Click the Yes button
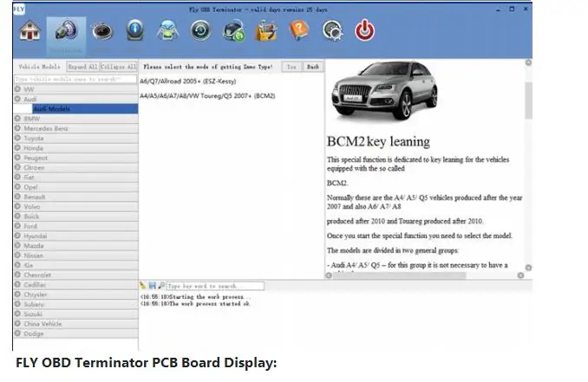 click(291, 67)
